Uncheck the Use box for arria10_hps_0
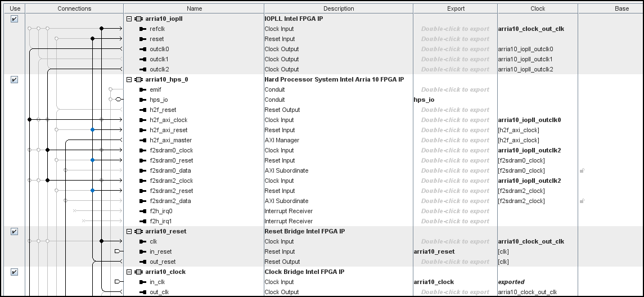This screenshot has width=644, height=297. pos(14,80)
